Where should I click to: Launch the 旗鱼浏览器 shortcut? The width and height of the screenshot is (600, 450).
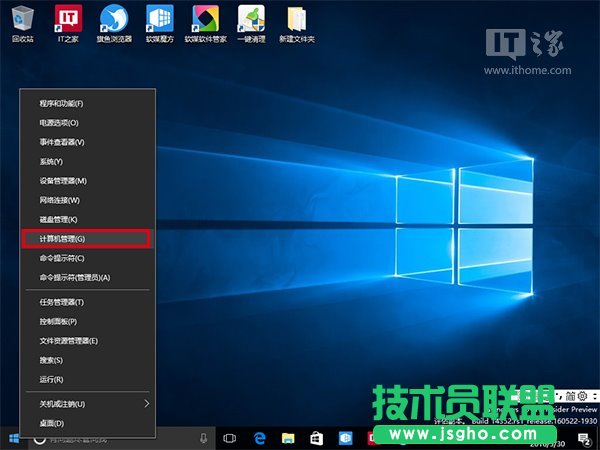coord(114,24)
